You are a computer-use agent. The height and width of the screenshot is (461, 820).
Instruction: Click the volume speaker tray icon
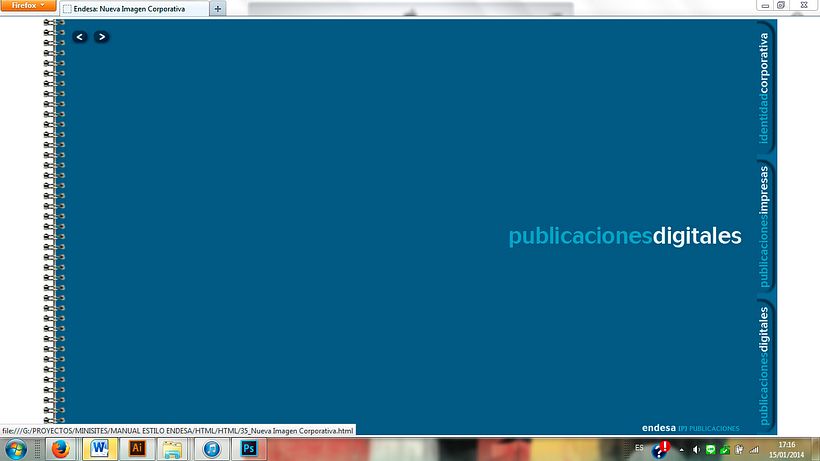click(696, 449)
